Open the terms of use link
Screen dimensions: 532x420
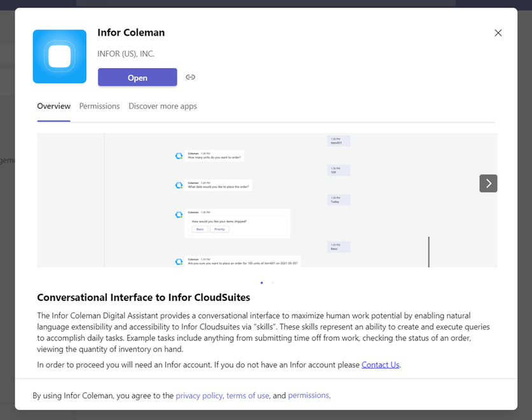tap(248, 395)
